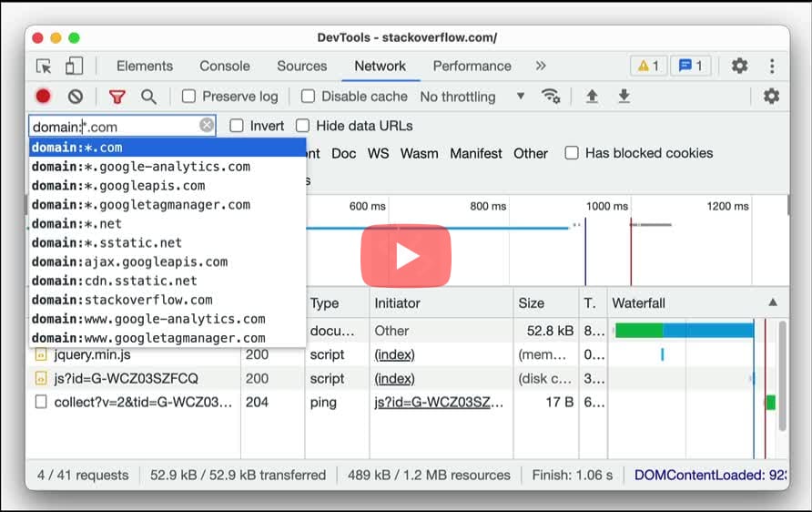The height and width of the screenshot is (512, 812).
Task: Open network conditions wifi icon
Action: coord(551,97)
